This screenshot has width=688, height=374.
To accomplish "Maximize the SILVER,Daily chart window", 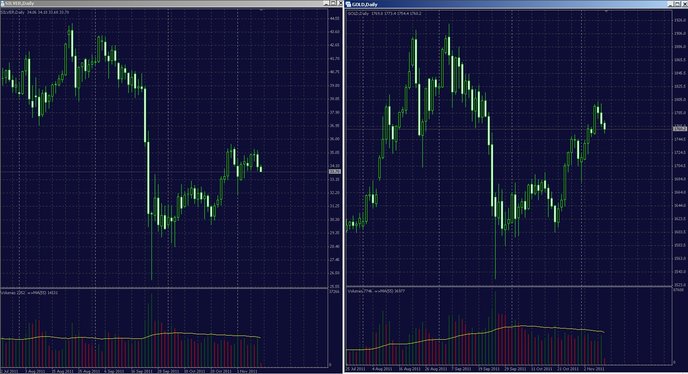I will pyautogui.click(x=333, y=3).
